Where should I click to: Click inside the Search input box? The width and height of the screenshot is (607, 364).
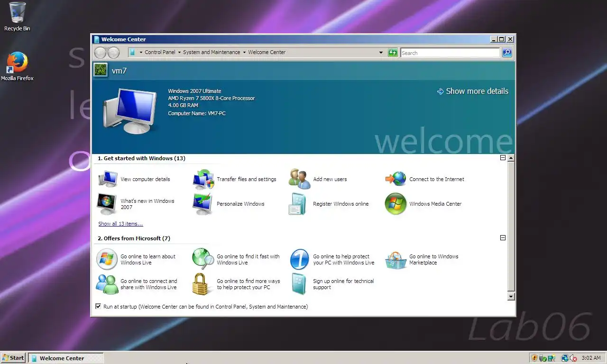point(450,53)
